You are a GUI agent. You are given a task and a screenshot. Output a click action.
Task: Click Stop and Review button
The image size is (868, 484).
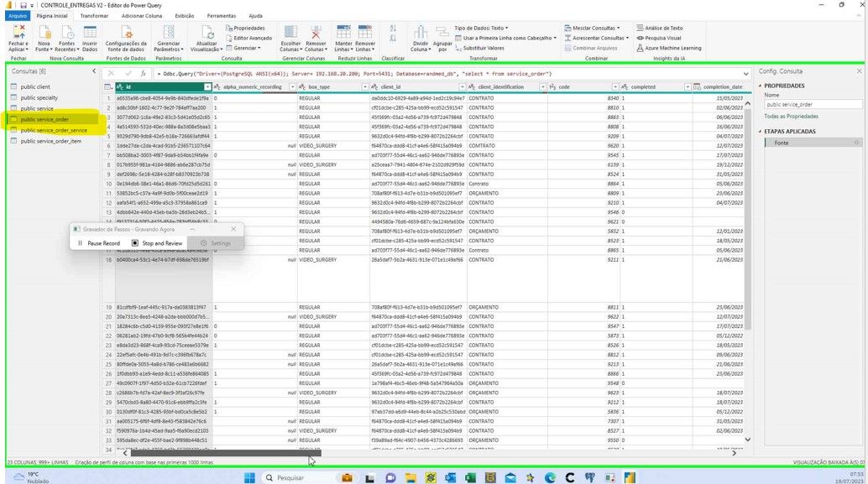(x=157, y=243)
